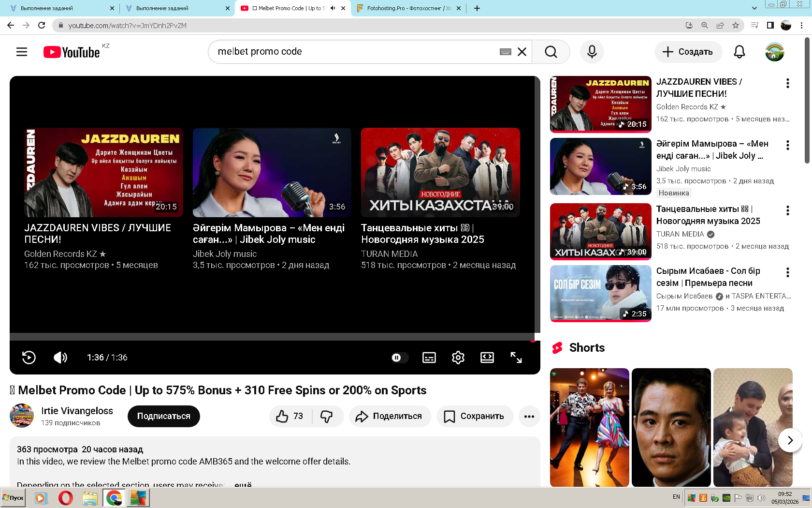
Task: Switch to theater mode view
Action: [x=487, y=358]
